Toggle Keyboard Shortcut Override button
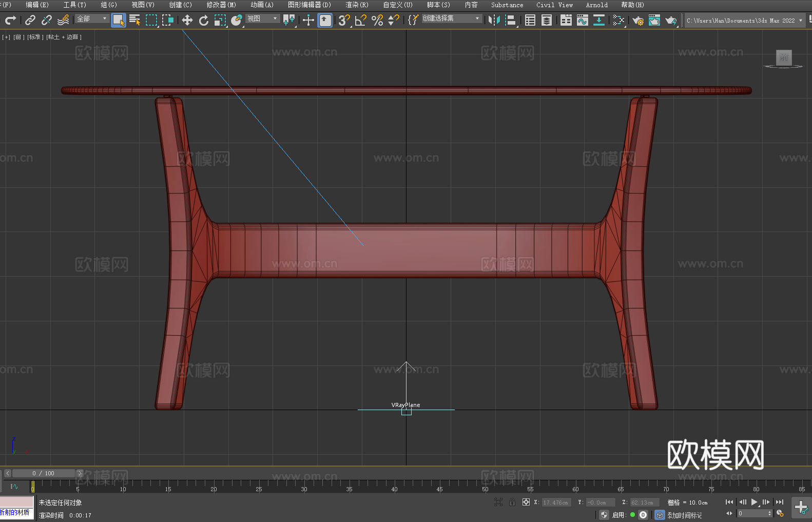The height and width of the screenshot is (522, 812). point(325,20)
